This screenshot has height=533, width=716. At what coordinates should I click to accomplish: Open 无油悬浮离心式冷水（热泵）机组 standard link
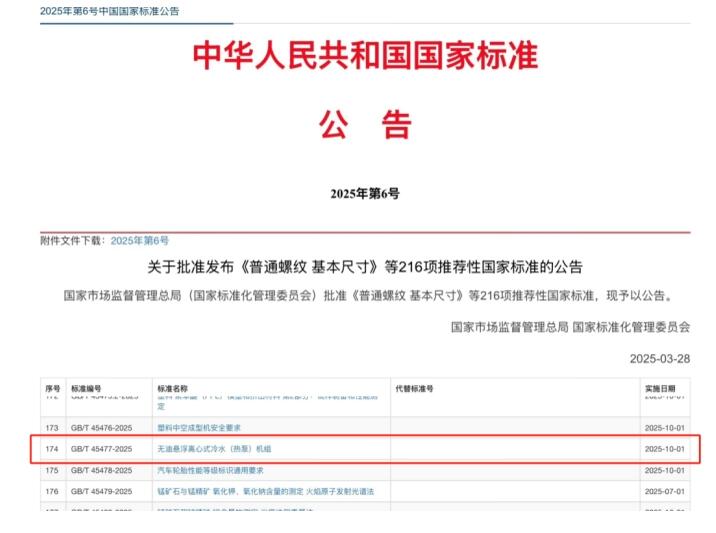tap(214, 449)
